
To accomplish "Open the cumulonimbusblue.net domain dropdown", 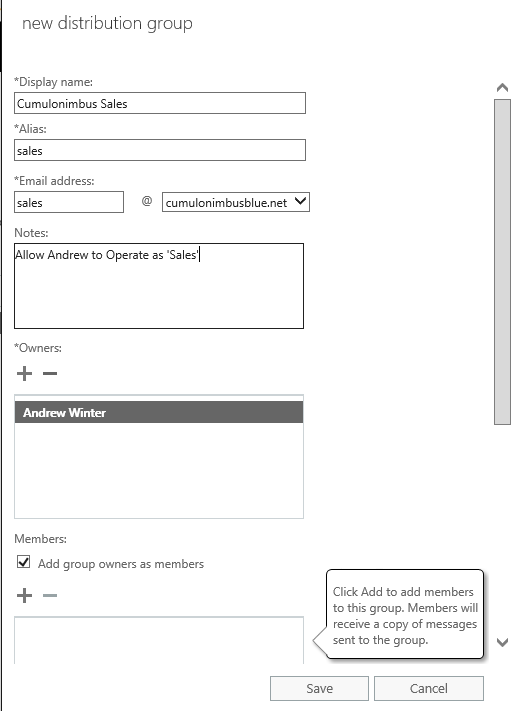I will [236, 202].
